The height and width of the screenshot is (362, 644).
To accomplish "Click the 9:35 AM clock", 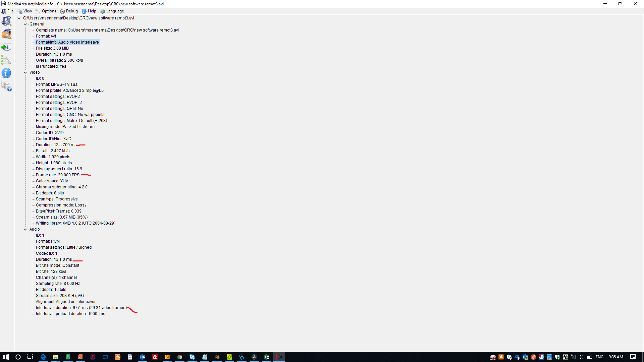I will (x=616, y=357).
